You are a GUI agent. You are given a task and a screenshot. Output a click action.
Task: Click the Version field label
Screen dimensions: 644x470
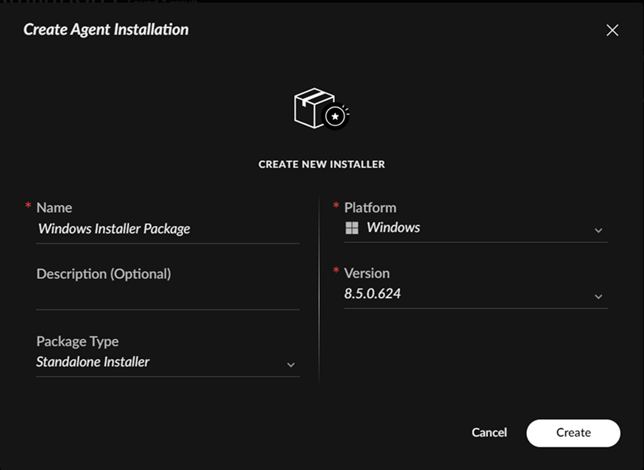[367, 273]
